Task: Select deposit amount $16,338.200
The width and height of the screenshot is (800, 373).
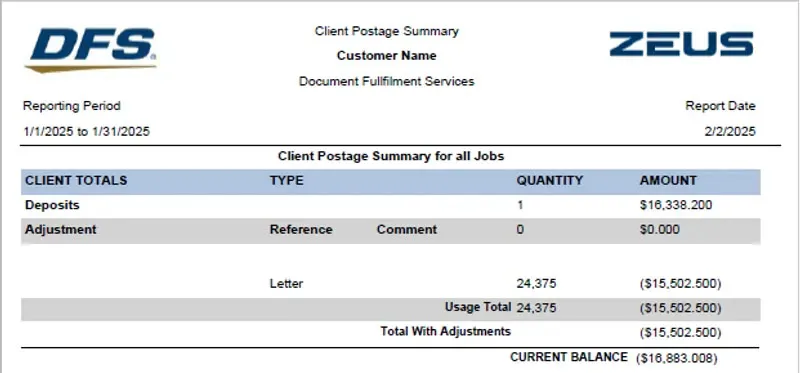Action: point(676,206)
